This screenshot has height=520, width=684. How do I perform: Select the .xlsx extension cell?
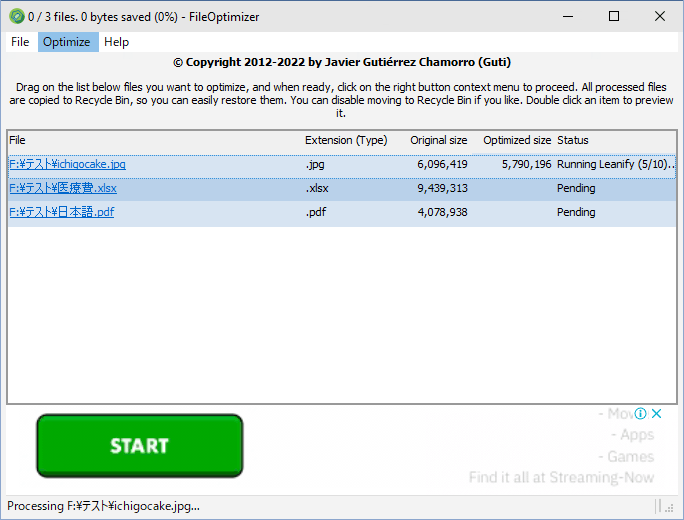click(317, 188)
